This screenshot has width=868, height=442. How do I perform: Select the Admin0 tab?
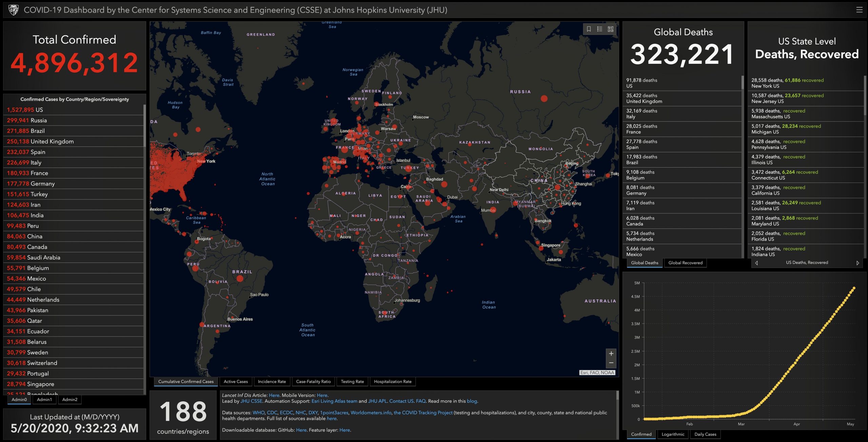[x=19, y=400]
